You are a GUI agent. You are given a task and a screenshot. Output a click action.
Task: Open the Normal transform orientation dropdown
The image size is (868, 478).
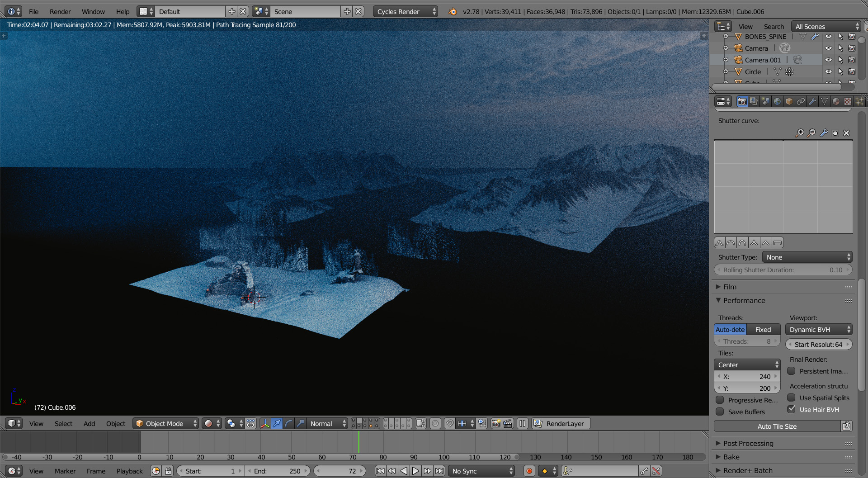click(x=327, y=423)
